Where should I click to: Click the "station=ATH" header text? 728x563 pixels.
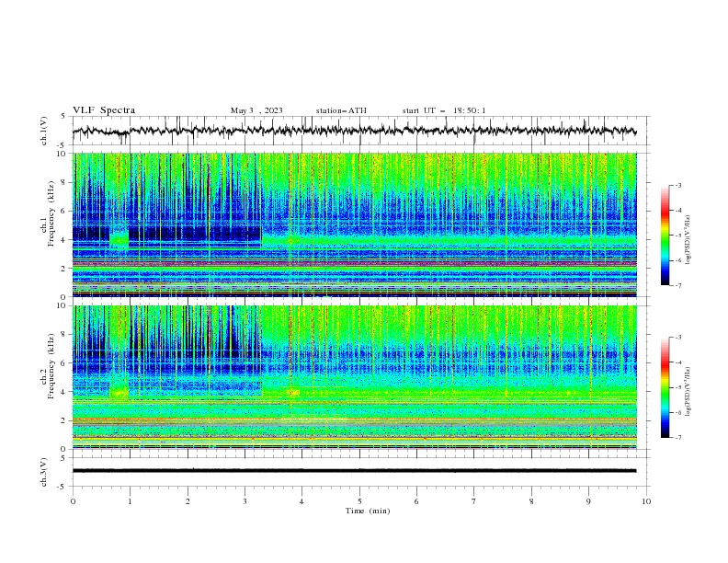341,110
